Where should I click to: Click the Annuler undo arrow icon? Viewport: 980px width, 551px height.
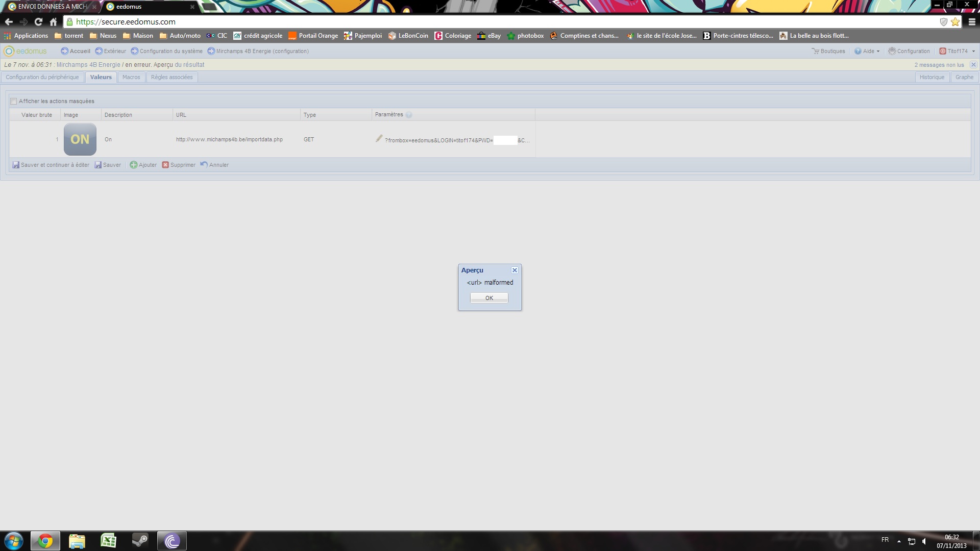click(x=204, y=164)
